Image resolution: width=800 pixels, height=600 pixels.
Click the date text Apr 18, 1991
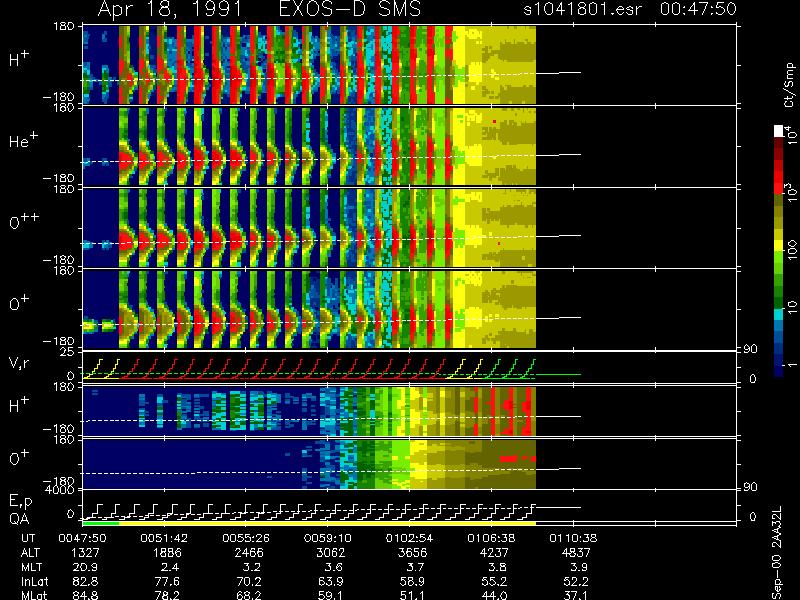tap(169, 9)
